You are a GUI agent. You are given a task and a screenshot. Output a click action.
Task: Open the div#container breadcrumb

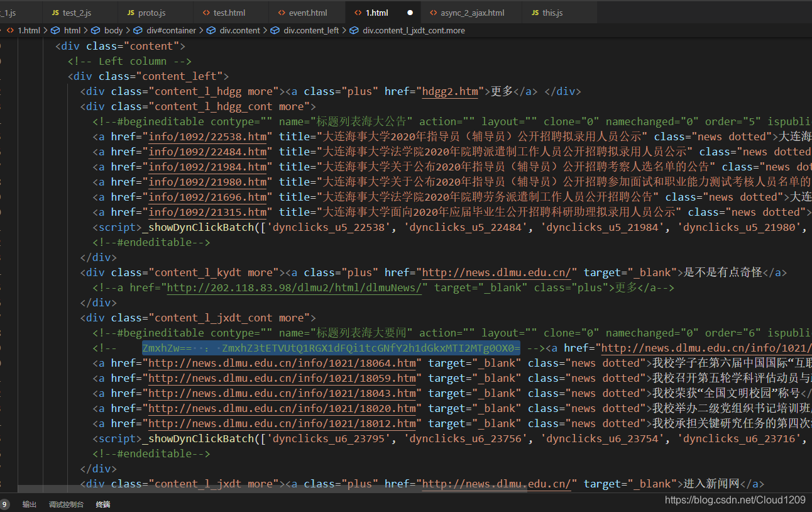tap(171, 30)
